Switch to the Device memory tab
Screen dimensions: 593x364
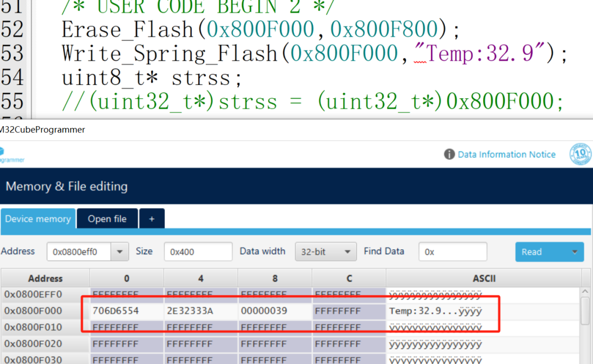(x=38, y=219)
